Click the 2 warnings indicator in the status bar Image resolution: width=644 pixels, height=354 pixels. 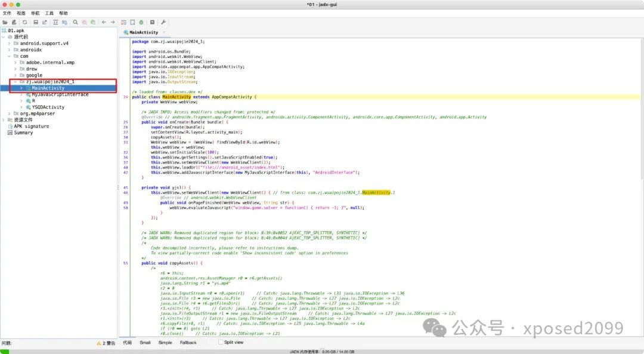(x=106, y=343)
